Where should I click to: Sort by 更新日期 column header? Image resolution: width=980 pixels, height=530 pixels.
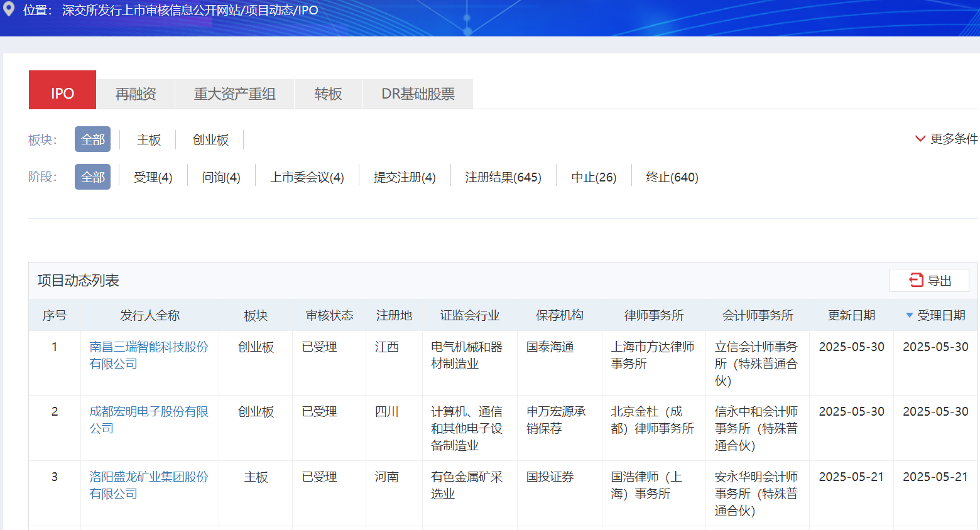tap(851, 315)
